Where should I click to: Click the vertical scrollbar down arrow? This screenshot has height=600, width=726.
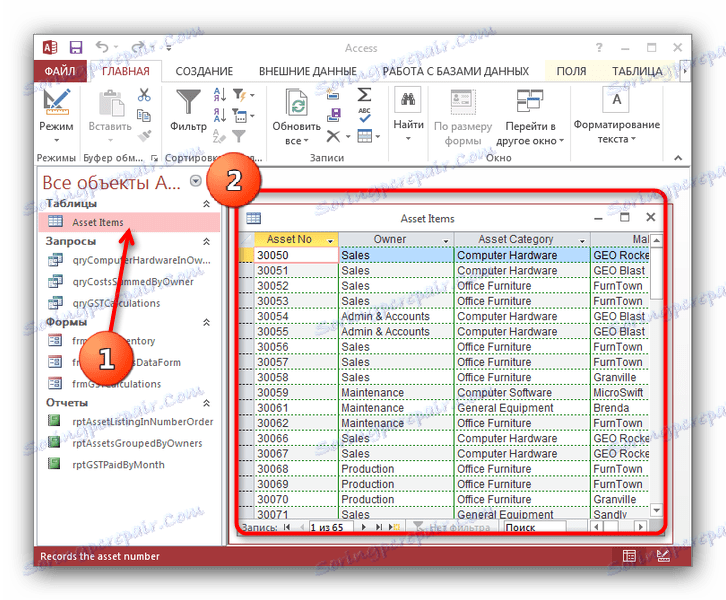[x=656, y=510]
